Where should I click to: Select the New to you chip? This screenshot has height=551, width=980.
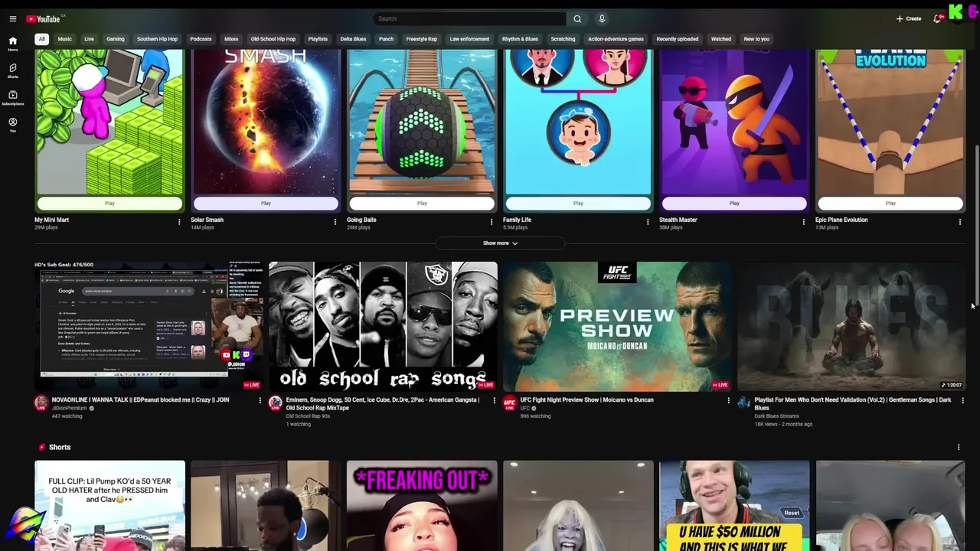[756, 39]
